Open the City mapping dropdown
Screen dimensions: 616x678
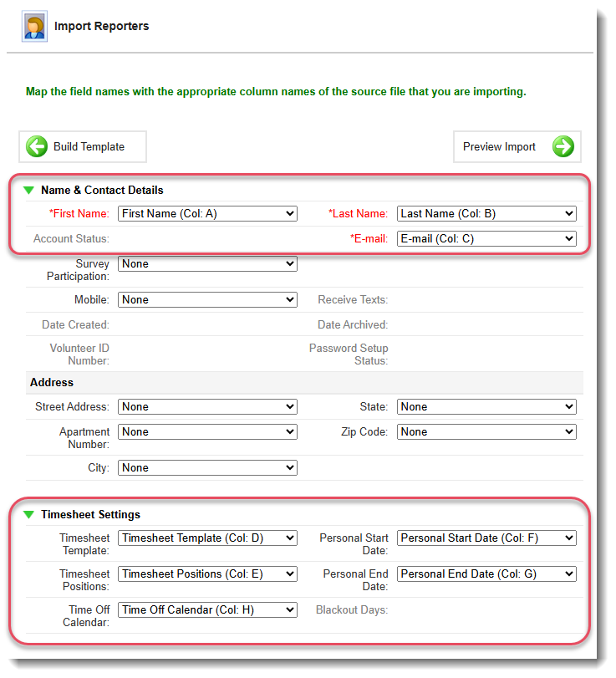207,467
